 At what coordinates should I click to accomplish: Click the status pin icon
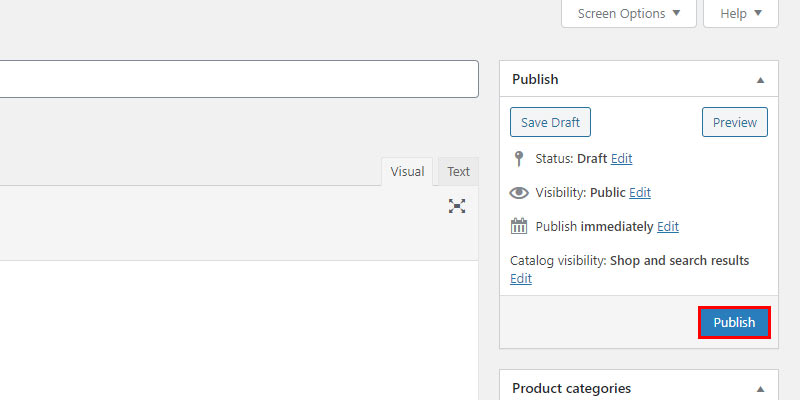[519, 159]
